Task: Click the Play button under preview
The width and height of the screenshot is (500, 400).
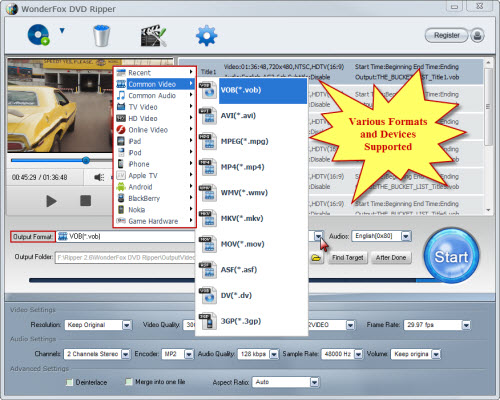Action: tap(51, 201)
